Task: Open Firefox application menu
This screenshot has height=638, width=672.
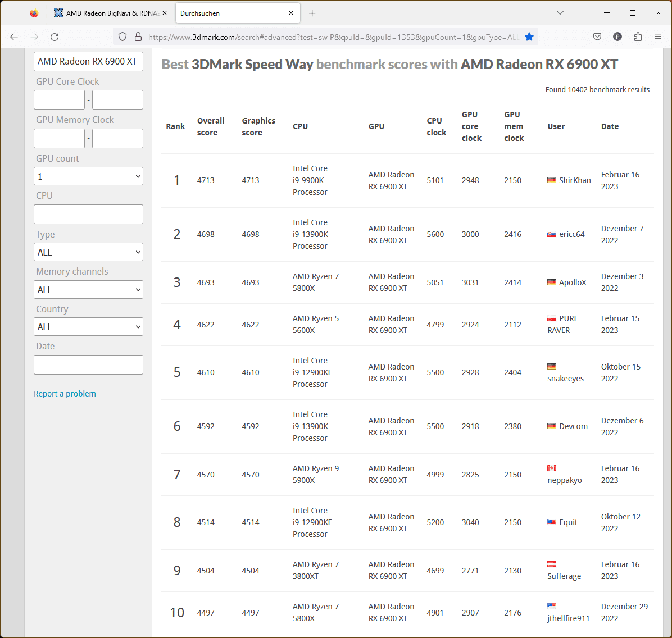Action: pyautogui.click(x=658, y=37)
